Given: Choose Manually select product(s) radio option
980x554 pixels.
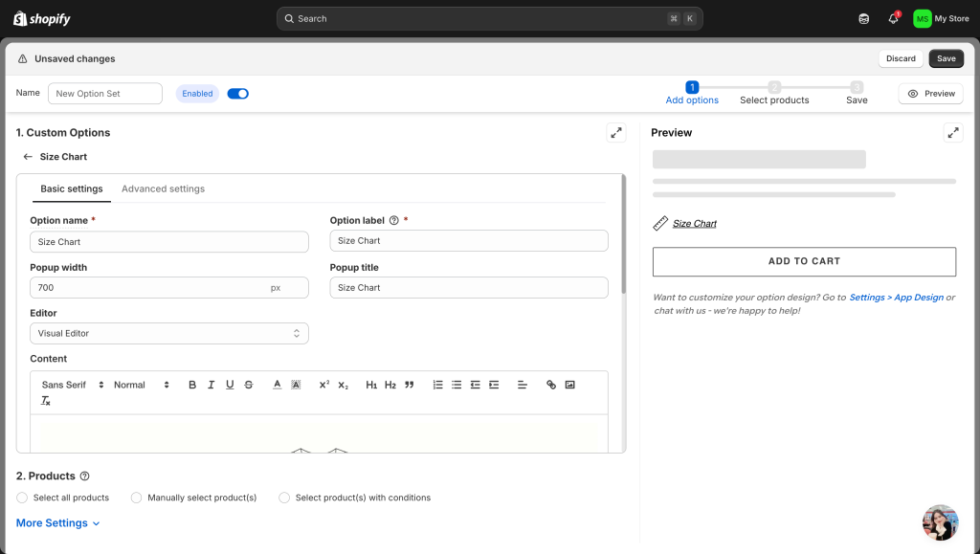Looking at the screenshot, I should point(137,498).
